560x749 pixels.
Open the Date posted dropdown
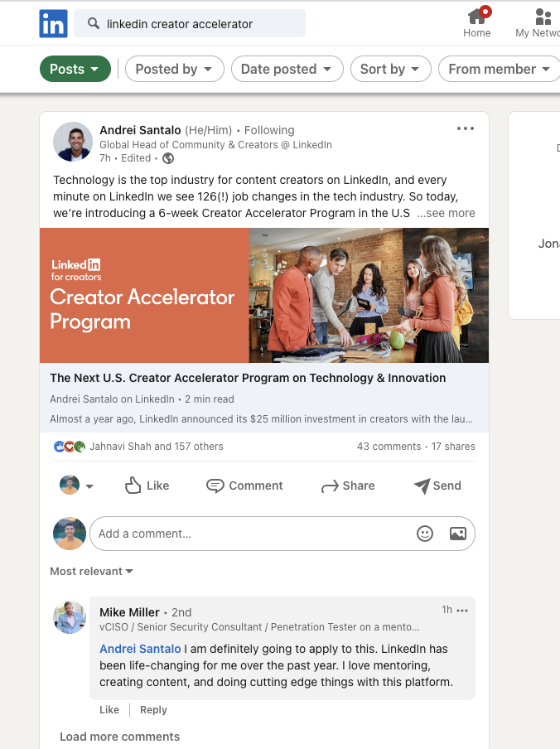click(x=287, y=69)
